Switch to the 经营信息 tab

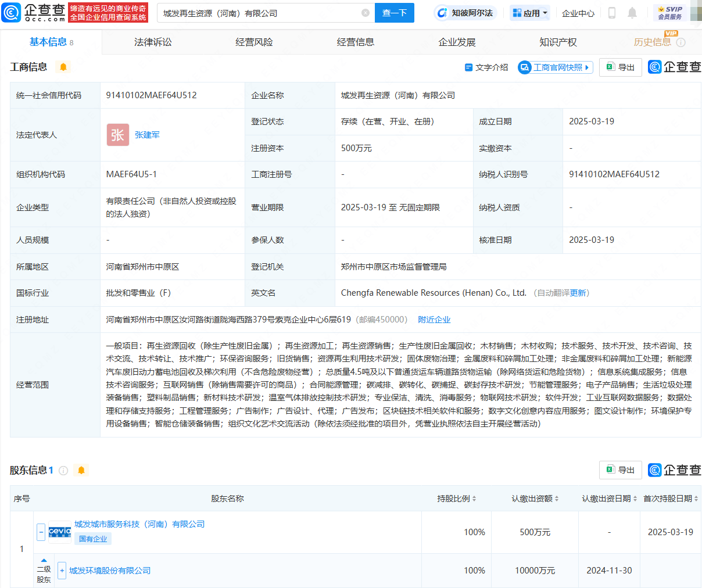click(x=356, y=42)
